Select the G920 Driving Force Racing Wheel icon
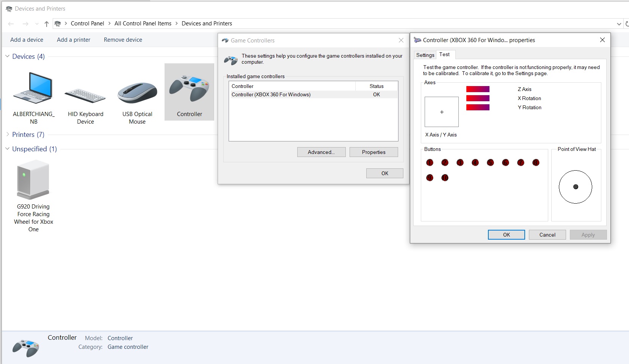 tap(33, 180)
